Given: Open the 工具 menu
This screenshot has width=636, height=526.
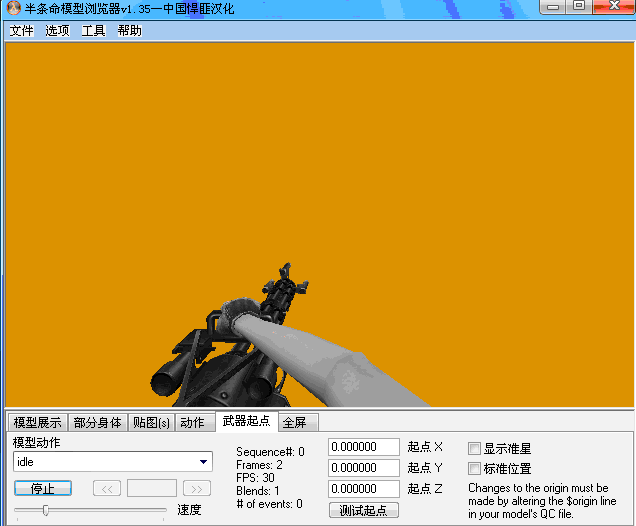Looking at the screenshot, I should coord(93,30).
